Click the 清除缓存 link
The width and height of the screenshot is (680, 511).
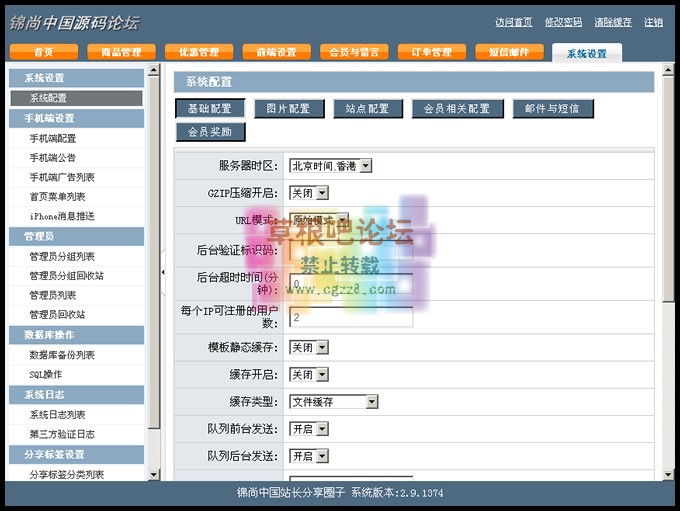(613, 22)
